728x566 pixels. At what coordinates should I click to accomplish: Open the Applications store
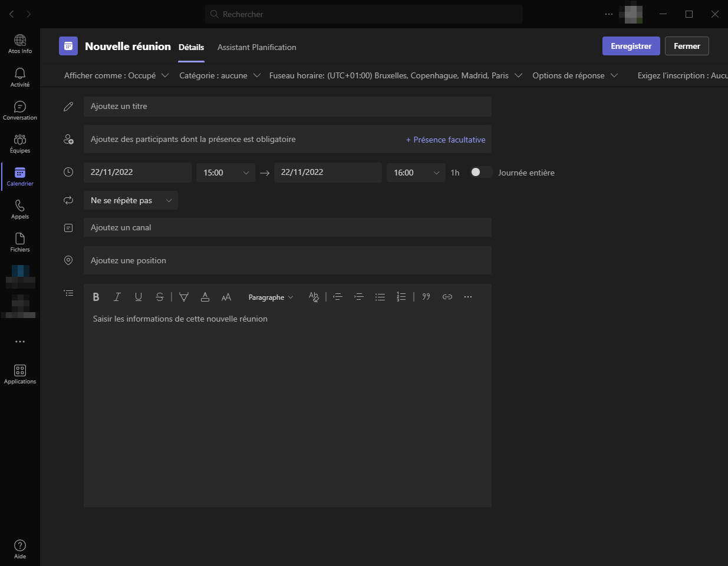coord(20,374)
